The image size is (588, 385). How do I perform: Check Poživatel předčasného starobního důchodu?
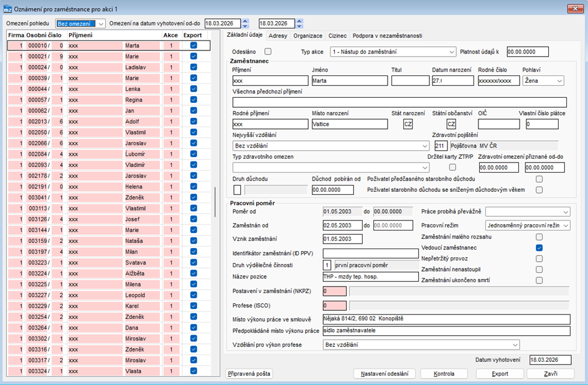539,179
